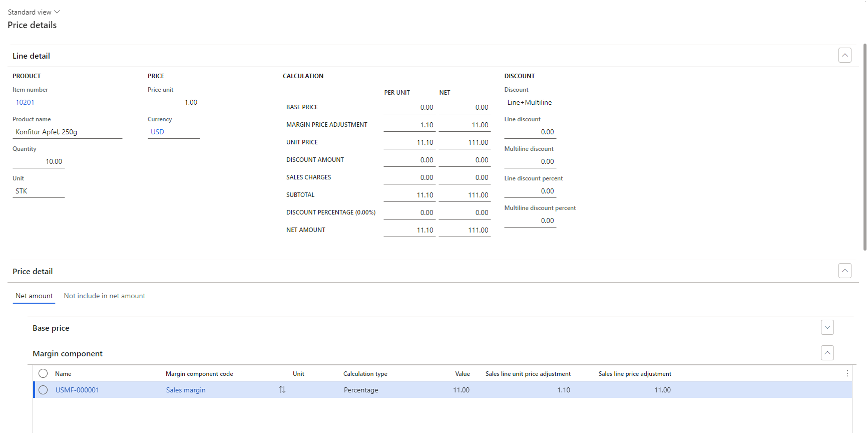Click the Line discount percent field
The height and width of the screenshot is (435, 868).
pos(530,191)
